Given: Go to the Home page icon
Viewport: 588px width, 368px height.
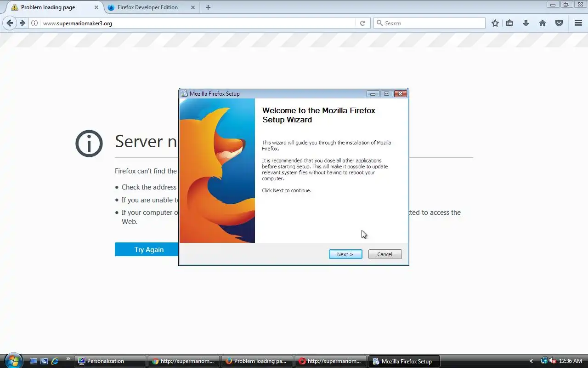Looking at the screenshot, I should [543, 23].
